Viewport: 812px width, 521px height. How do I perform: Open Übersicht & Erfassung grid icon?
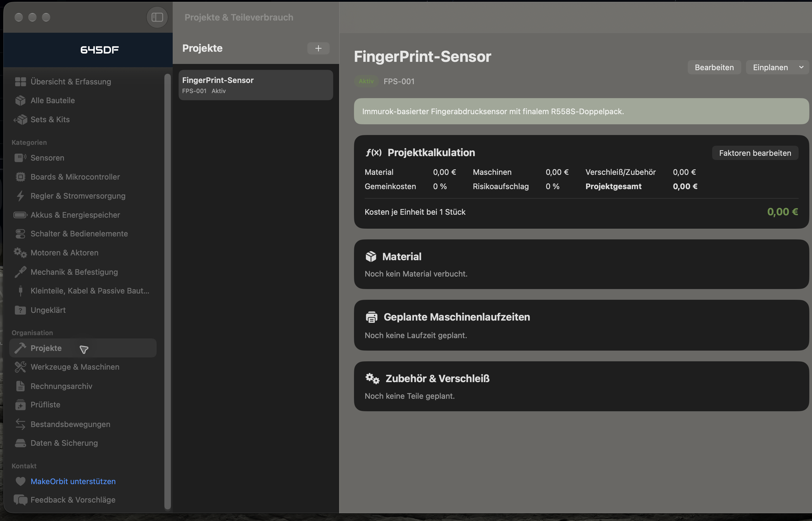click(20, 81)
